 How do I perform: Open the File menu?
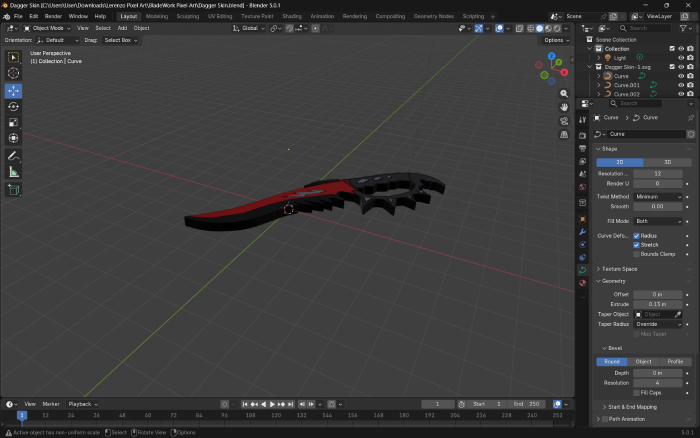(x=18, y=16)
